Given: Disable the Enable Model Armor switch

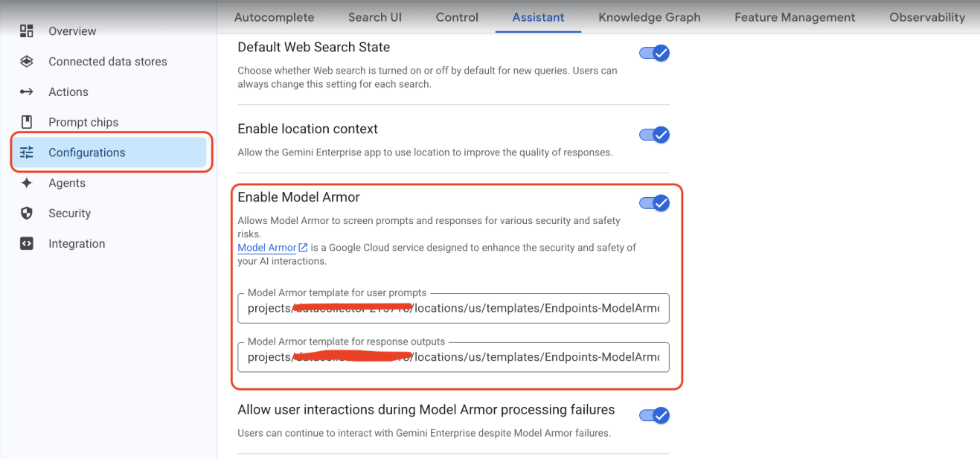Looking at the screenshot, I should click(x=655, y=203).
